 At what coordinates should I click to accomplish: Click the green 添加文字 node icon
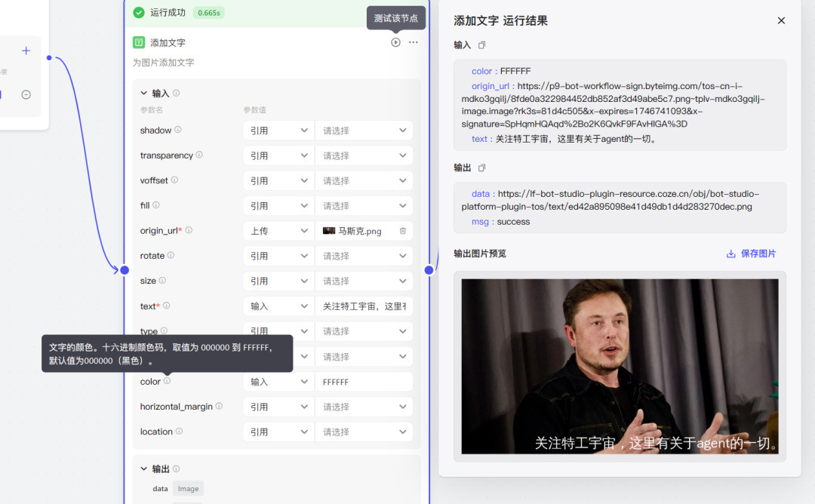(x=139, y=42)
